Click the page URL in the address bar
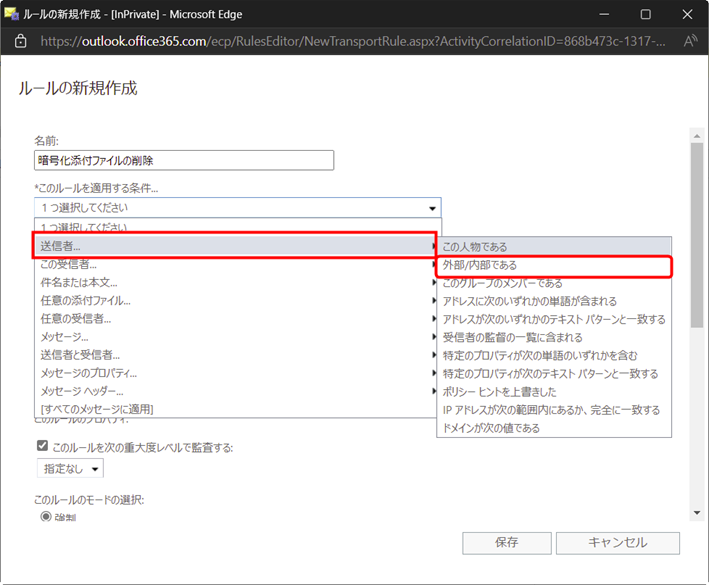The image size is (709, 585). [x=353, y=42]
